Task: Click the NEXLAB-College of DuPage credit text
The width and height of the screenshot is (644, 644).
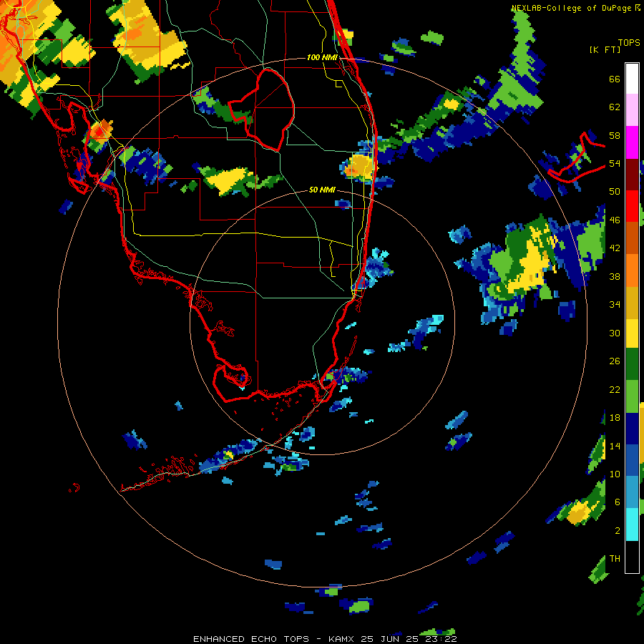Action: [x=571, y=8]
